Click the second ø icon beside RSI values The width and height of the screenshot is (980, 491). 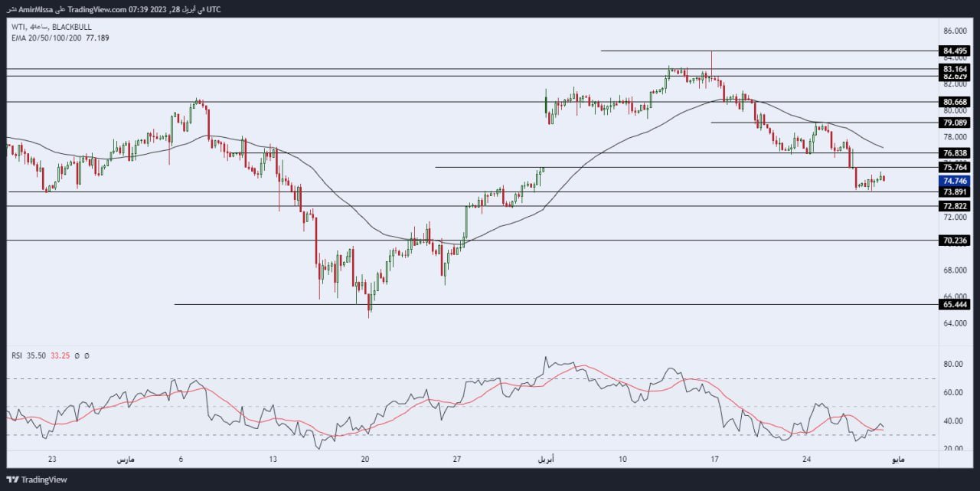tap(87, 355)
